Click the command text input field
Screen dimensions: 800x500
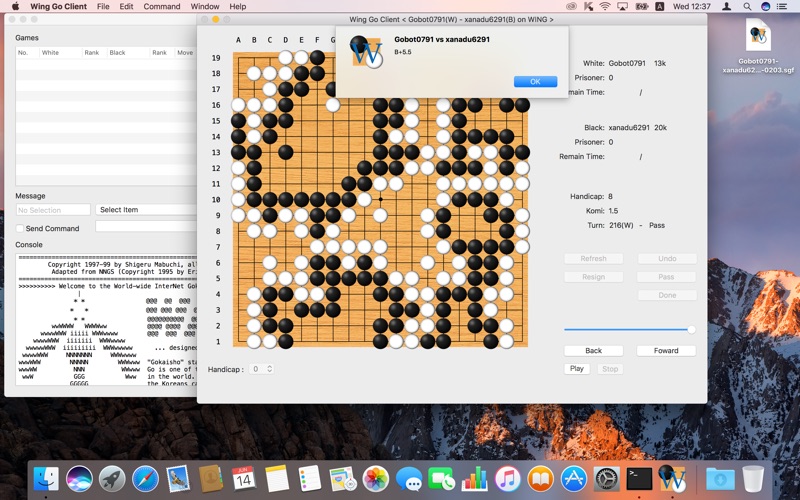click(x=146, y=226)
